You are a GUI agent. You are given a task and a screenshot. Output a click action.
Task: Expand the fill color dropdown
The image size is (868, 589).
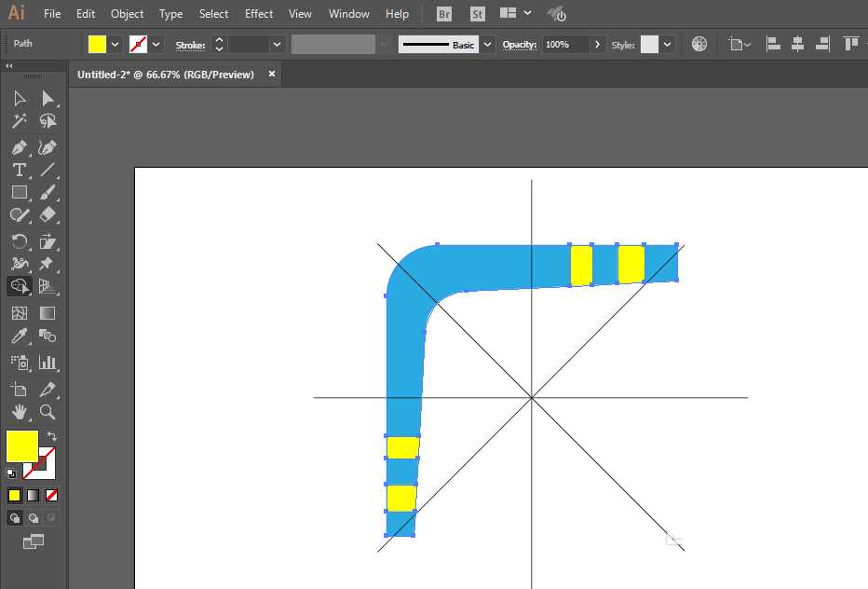[115, 44]
